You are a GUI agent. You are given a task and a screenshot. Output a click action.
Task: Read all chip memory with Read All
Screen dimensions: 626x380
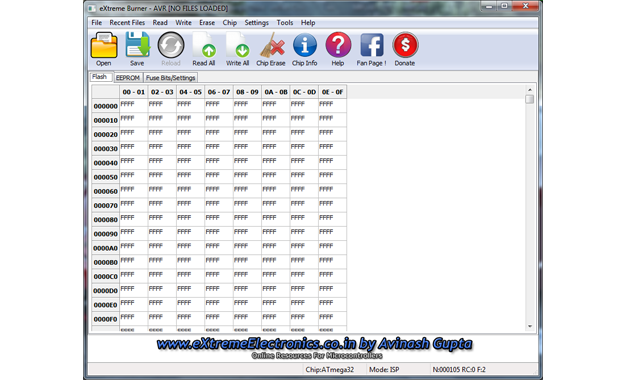point(204,49)
